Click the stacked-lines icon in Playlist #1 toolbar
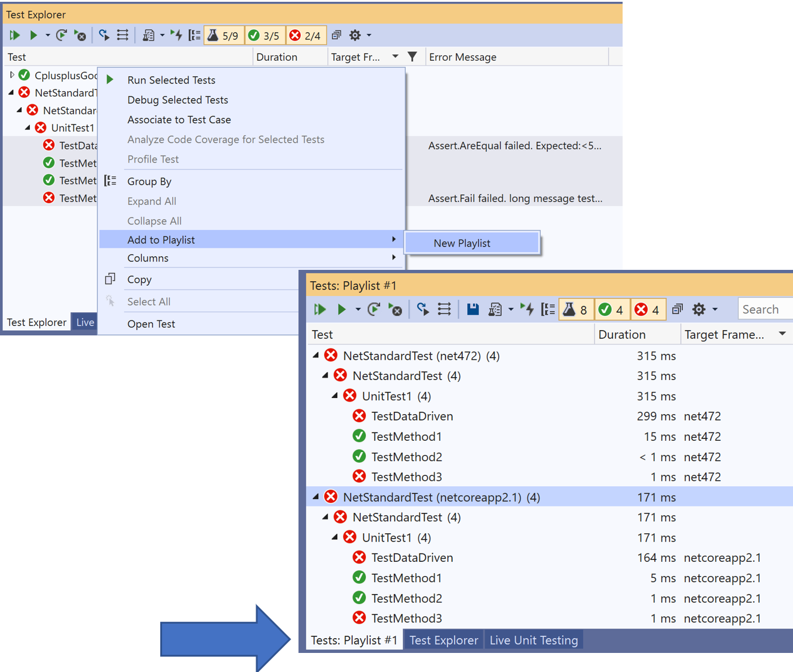Image resolution: width=793 pixels, height=672 pixels. coord(444,309)
